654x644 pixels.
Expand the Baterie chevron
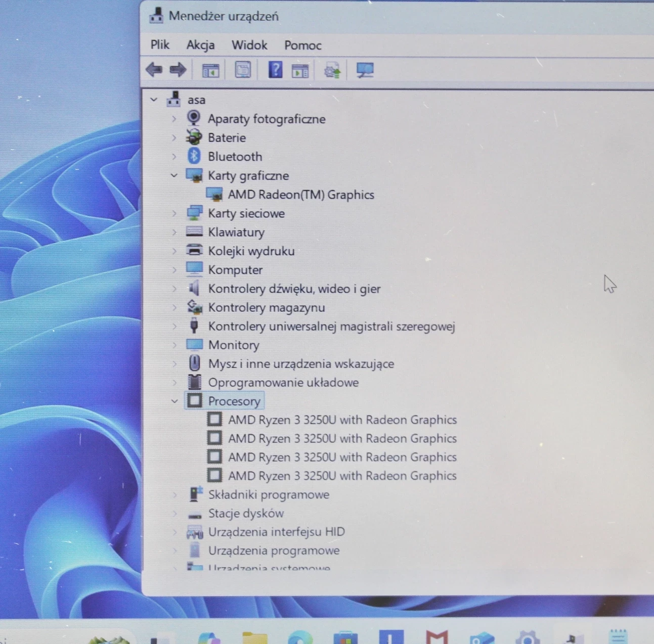click(x=174, y=137)
